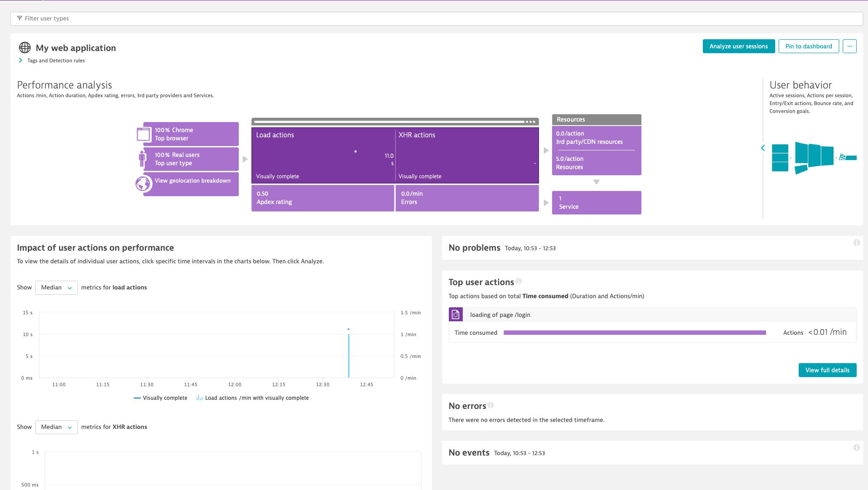Click the globe icon beside My web application
This screenshot has height=490, width=868.
pyautogui.click(x=25, y=48)
